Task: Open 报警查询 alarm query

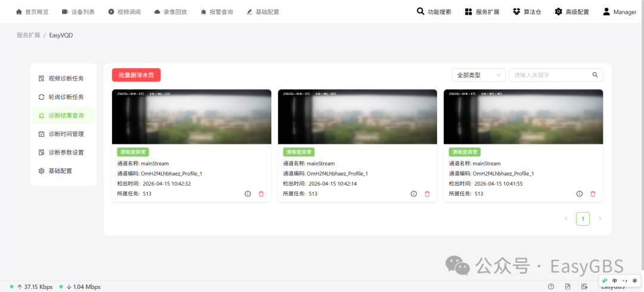Action: point(217,12)
